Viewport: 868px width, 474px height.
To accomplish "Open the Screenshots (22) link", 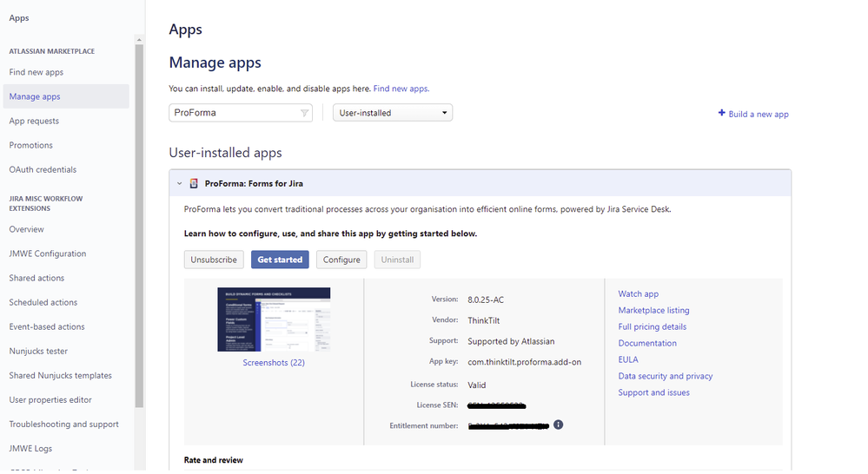I will [274, 362].
